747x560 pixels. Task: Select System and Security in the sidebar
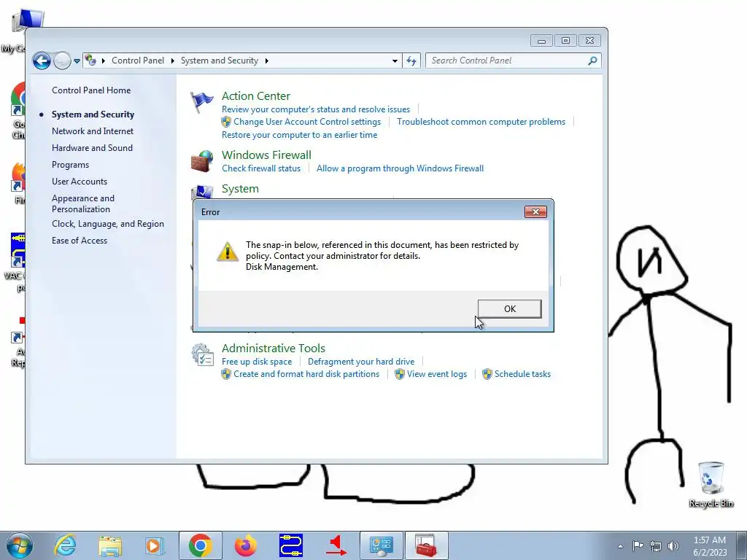click(x=93, y=114)
